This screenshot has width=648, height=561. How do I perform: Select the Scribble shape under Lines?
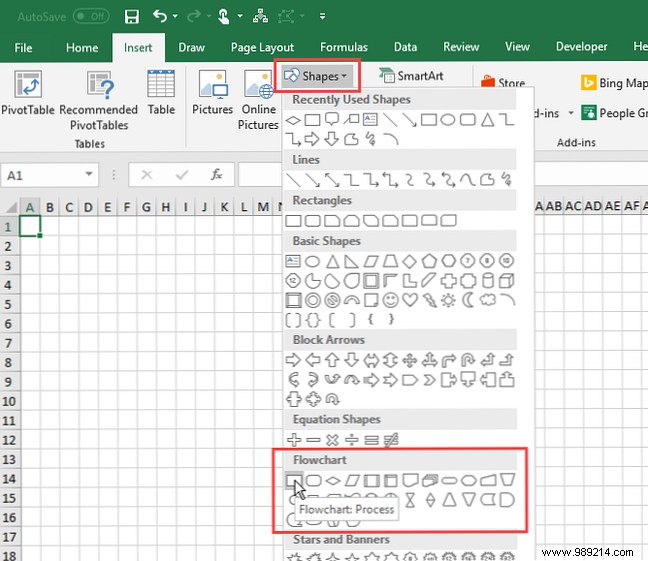(x=506, y=179)
